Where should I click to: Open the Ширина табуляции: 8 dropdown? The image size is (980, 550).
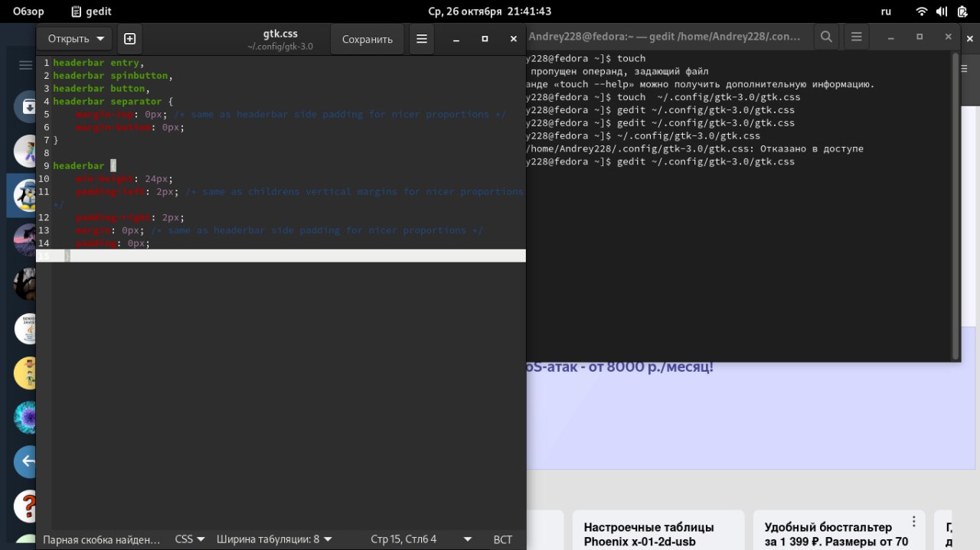click(274, 539)
